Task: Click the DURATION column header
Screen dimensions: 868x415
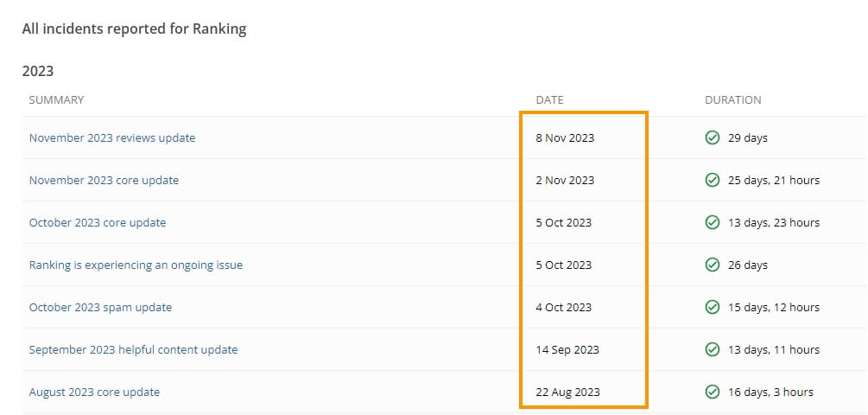Action: click(733, 99)
